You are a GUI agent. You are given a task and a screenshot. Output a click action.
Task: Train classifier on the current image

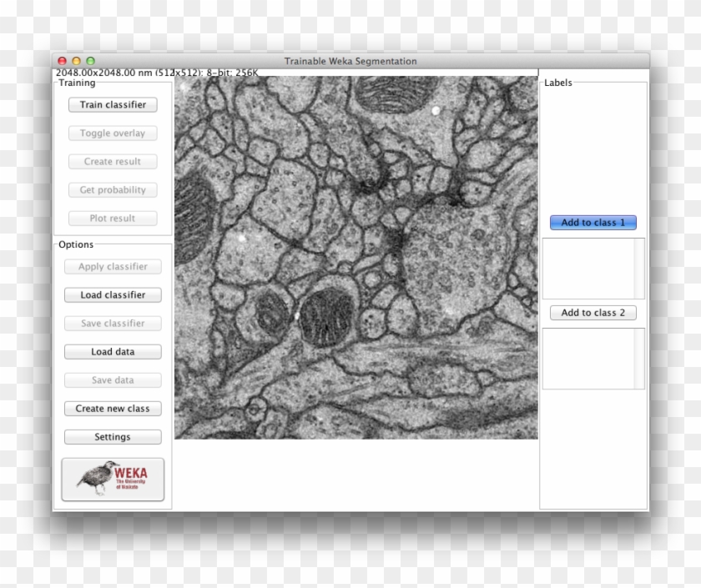112,104
